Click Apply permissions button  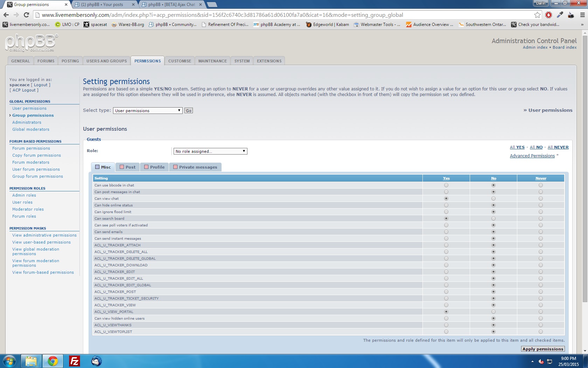point(543,349)
